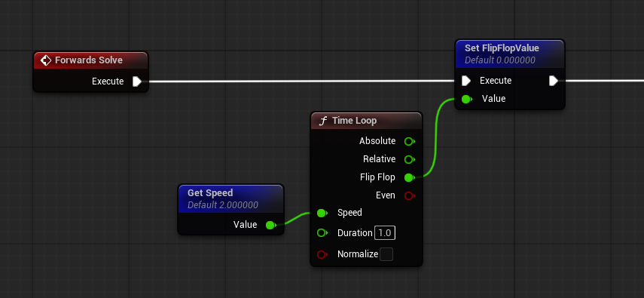Image resolution: width=644 pixels, height=298 pixels.
Task: Click the Execute label on Set FlipFlopValue
Action: click(x=496, y=81)
